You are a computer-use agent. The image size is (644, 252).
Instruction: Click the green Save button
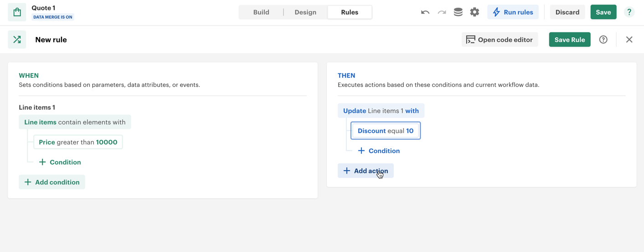(603, 12)
